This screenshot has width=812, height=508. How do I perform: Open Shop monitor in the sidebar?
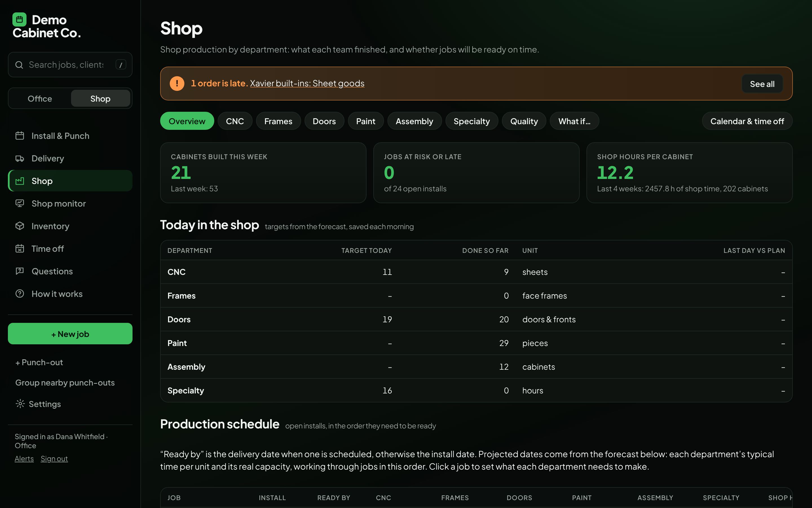pyautogui.click(x=70, y=203)
